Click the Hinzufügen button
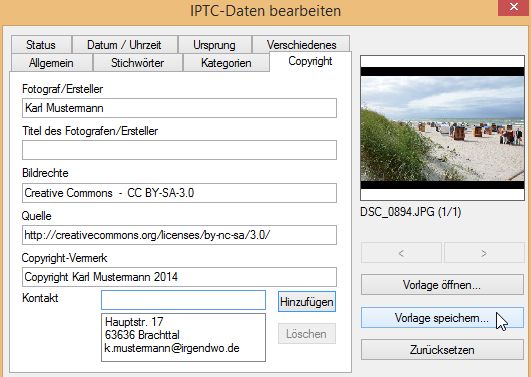Image resolution: width=531 pixels, height=377 pixels. tap(307, 301)
